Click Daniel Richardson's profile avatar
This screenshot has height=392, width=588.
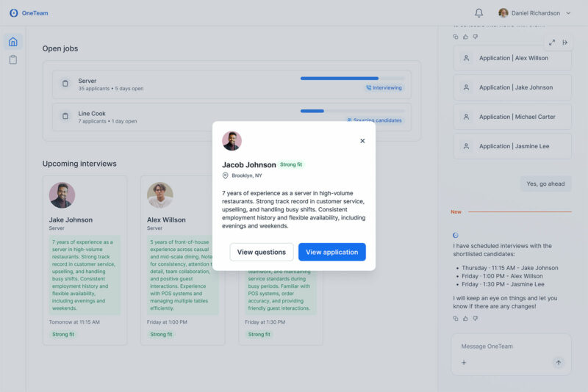click(503, 13)
